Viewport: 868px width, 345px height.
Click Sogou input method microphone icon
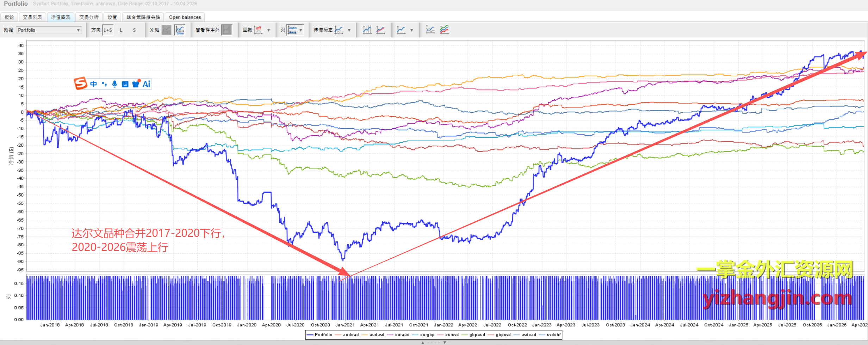click(x=114, y=84)
